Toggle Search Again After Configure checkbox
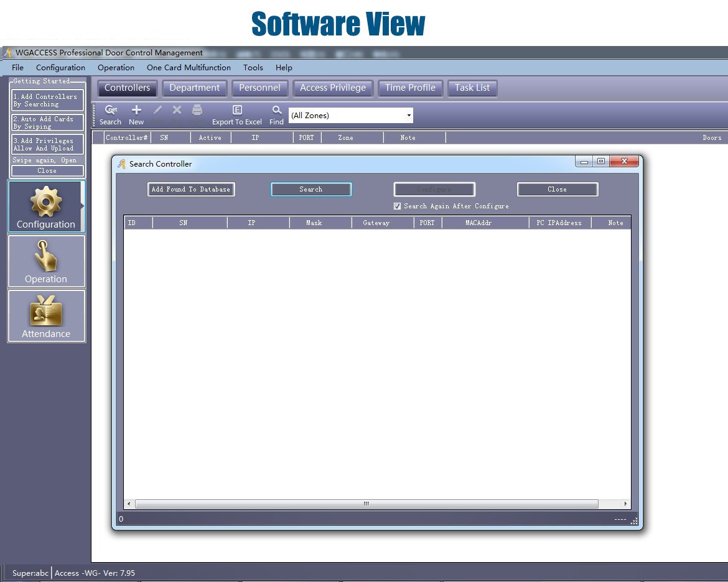The width and height of the screenshot is (728, 582). point(397,206)
